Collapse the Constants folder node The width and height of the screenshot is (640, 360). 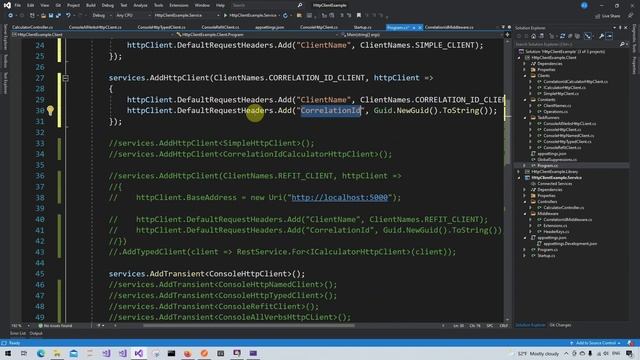click(x=525, y=100)
